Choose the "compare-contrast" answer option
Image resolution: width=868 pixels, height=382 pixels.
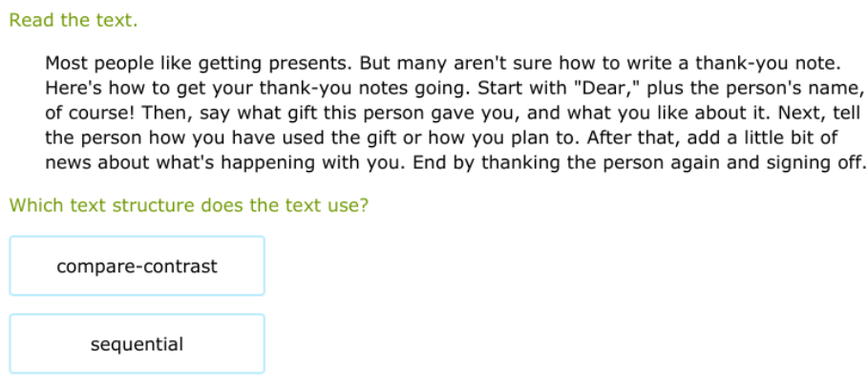click(137, 266)
